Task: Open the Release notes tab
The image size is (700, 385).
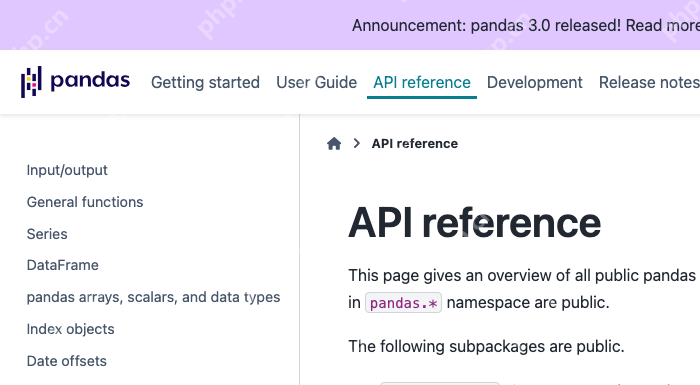Action: coord(649,83)
